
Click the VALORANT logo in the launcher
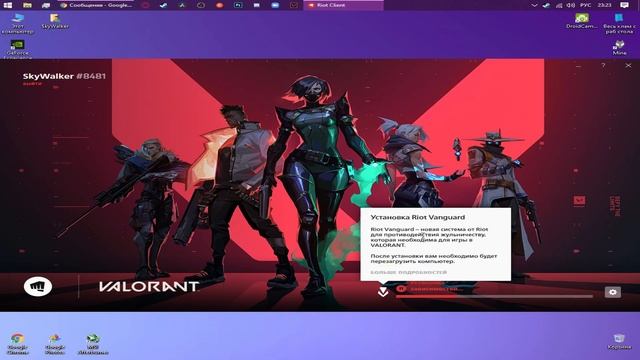coord(149,287)
